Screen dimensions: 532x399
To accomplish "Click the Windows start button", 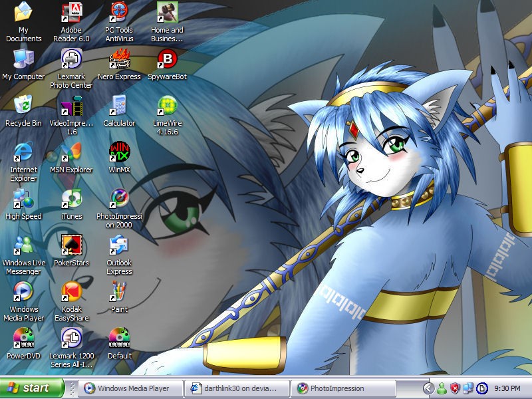I will pyautogui.click(x=31, y=388).
